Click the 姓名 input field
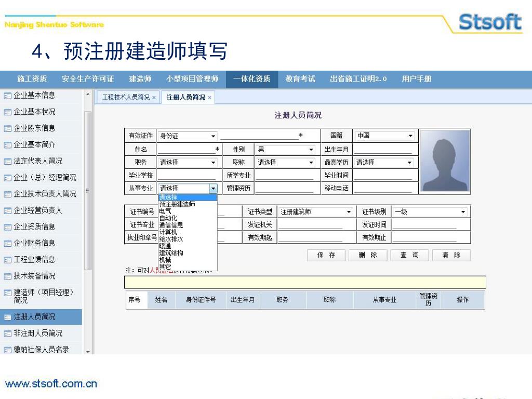Viewport: 532px width, 399px height. pos(186,150)
